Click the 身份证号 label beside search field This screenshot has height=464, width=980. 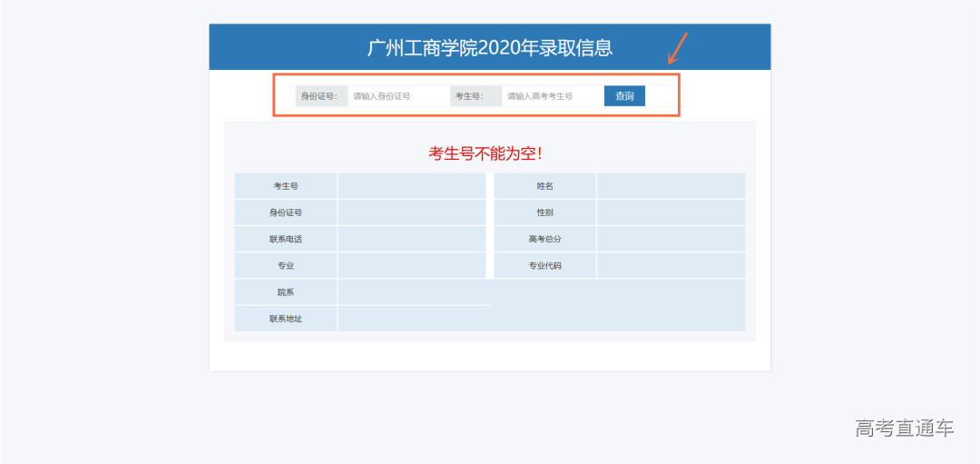coord(321,96)
